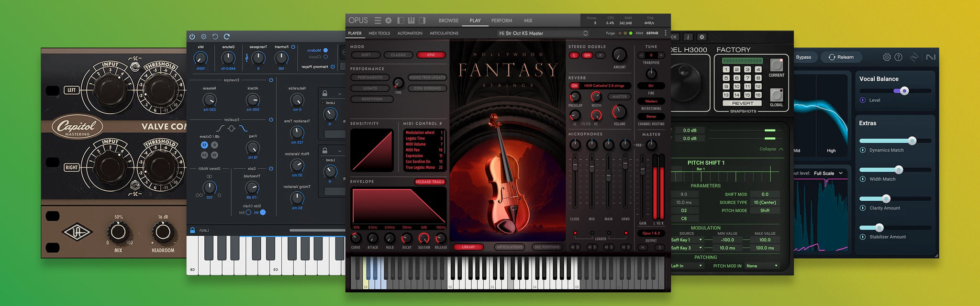Toggle the Con Sordino switch

[x=427, y=88]
